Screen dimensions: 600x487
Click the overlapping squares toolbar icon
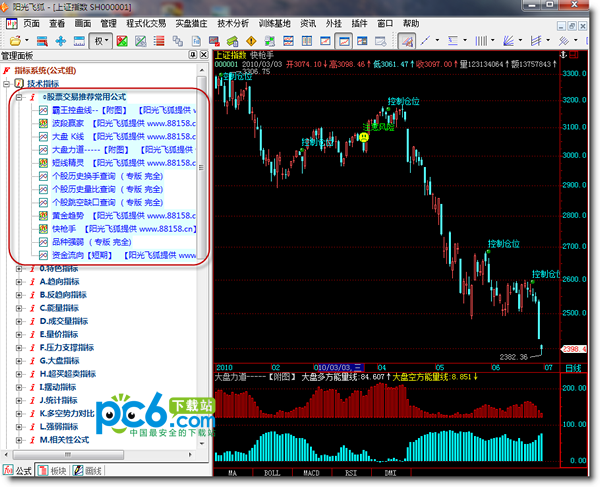[178, 41]
